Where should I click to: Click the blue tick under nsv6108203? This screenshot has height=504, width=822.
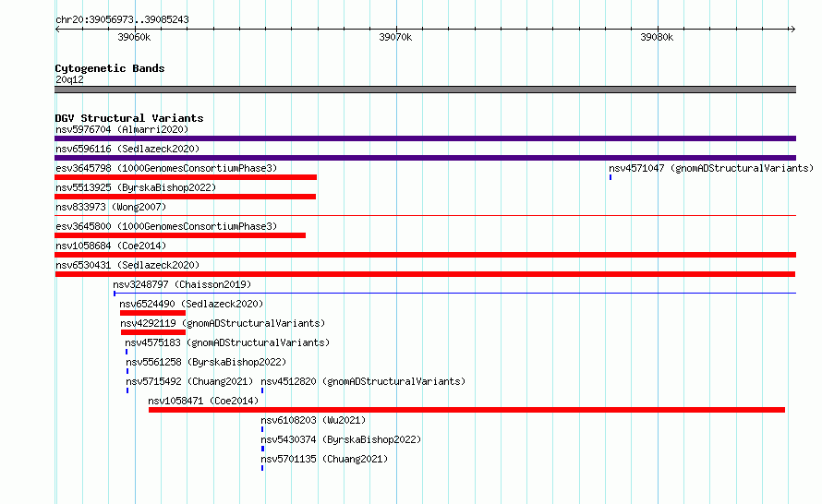[262, 429]
